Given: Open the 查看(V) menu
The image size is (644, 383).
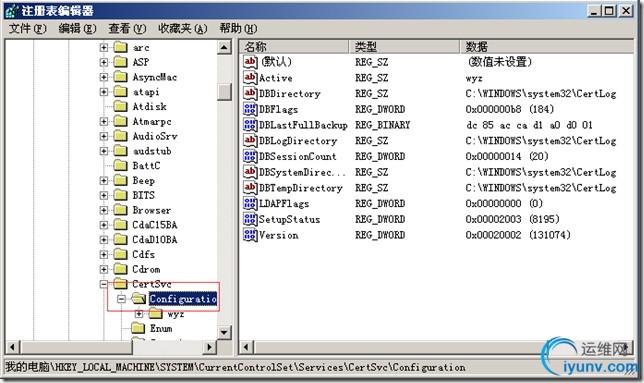Looking at the screenshot, I should point(127,28).
